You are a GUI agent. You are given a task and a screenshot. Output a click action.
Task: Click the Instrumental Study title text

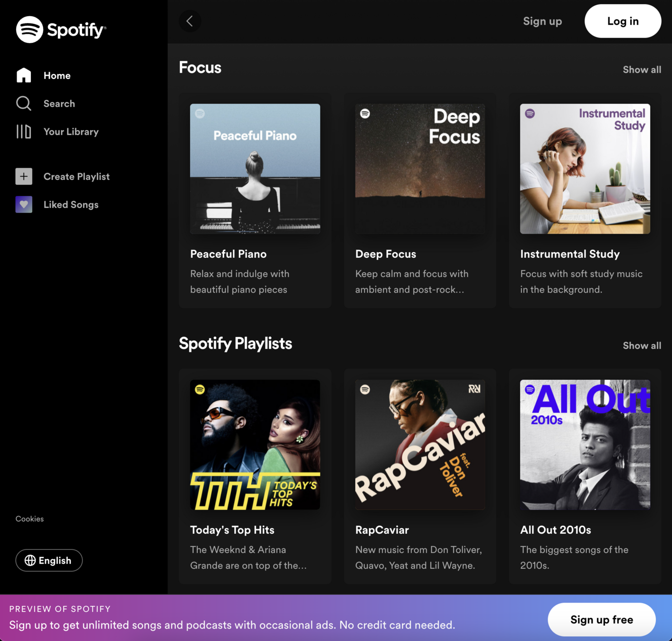pyautogui.click(x=570, y=254)
